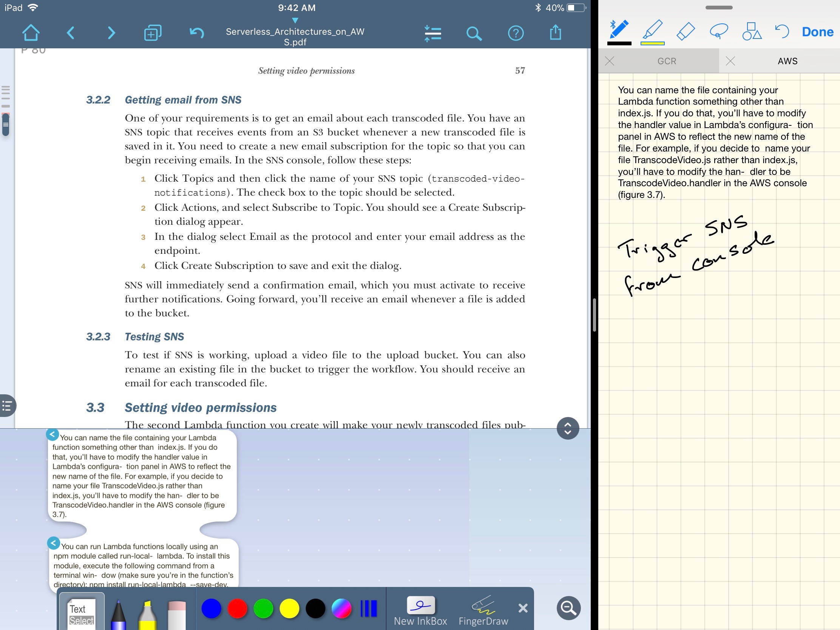Tap the undo arrow in PDF toolbar
Image resolution: width=840 pixels, height=630 pixels.
coord(197,33)
